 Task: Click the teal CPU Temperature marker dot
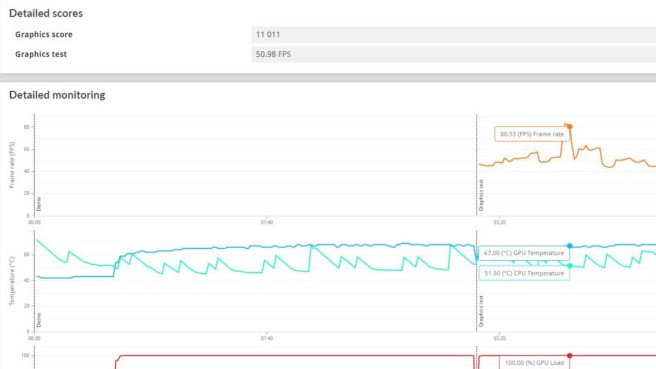[569, 266]
